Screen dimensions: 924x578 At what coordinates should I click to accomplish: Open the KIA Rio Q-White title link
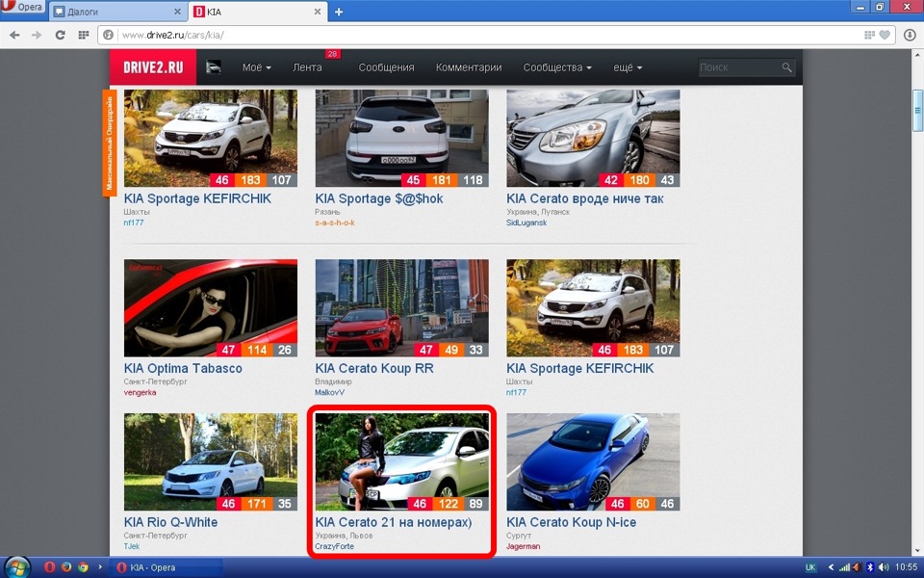tap(170, 522)
